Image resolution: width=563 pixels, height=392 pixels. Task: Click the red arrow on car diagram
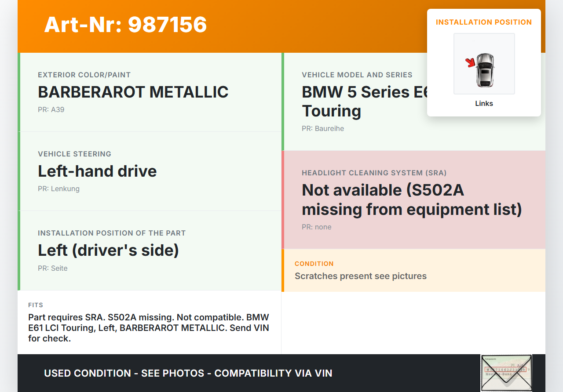471,63
